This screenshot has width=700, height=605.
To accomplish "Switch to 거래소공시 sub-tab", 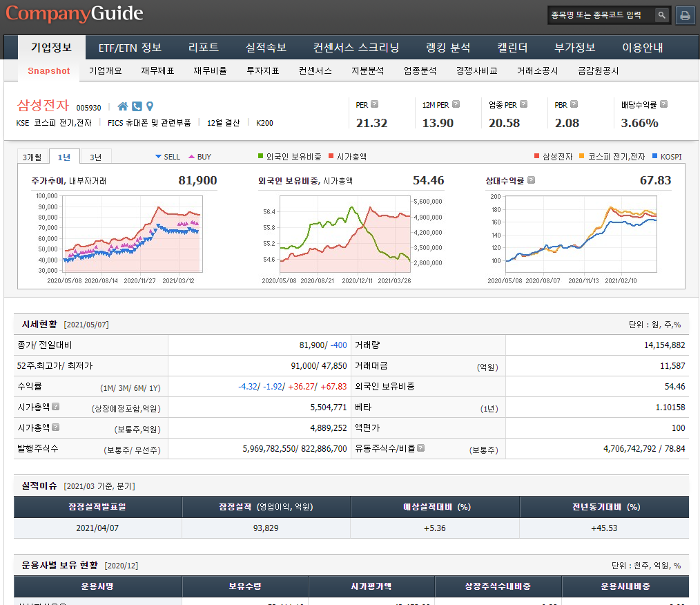I will pyautogui.click(x=538, y=71).
